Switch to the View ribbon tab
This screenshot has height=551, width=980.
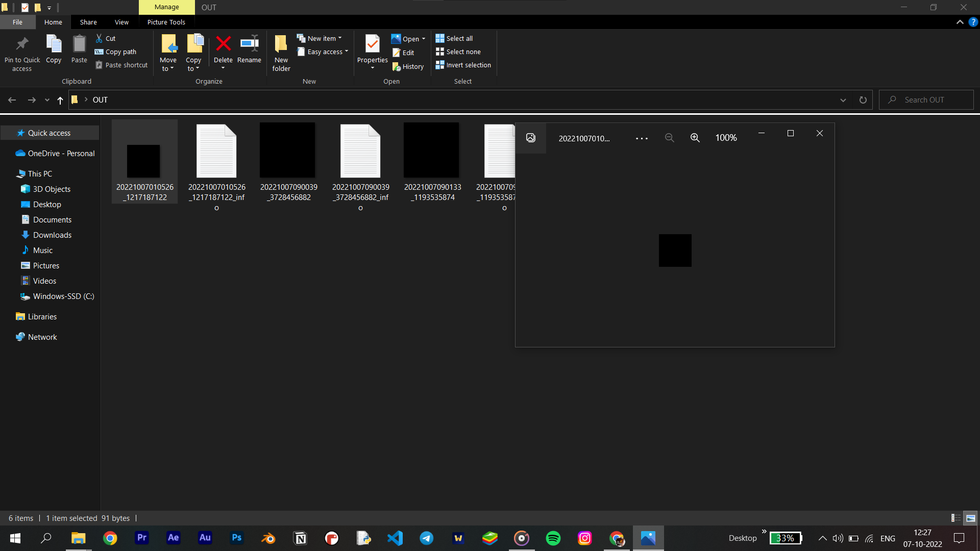121,22
